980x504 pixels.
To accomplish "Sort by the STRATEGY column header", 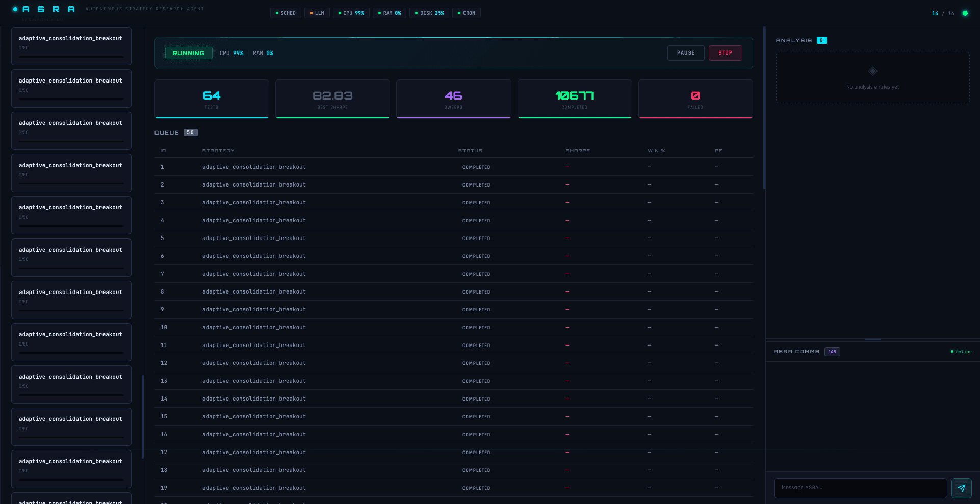I will click(218, 151).
